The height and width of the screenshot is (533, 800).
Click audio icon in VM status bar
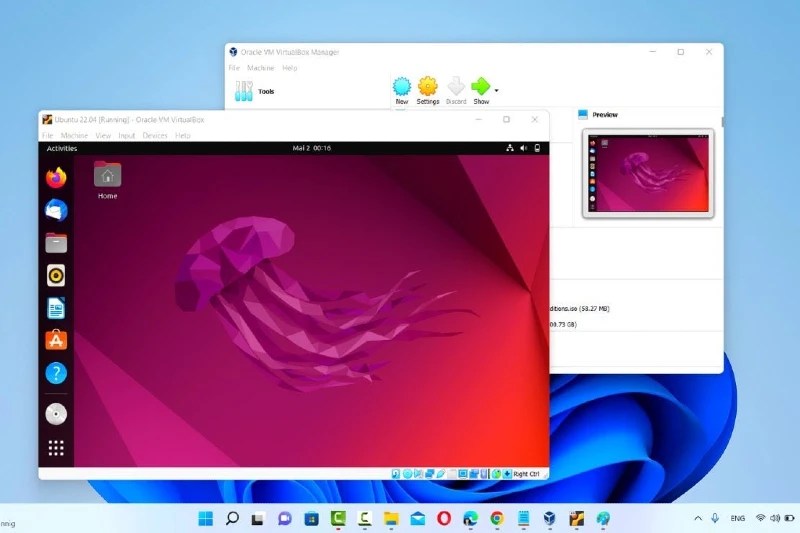point(418,474)
